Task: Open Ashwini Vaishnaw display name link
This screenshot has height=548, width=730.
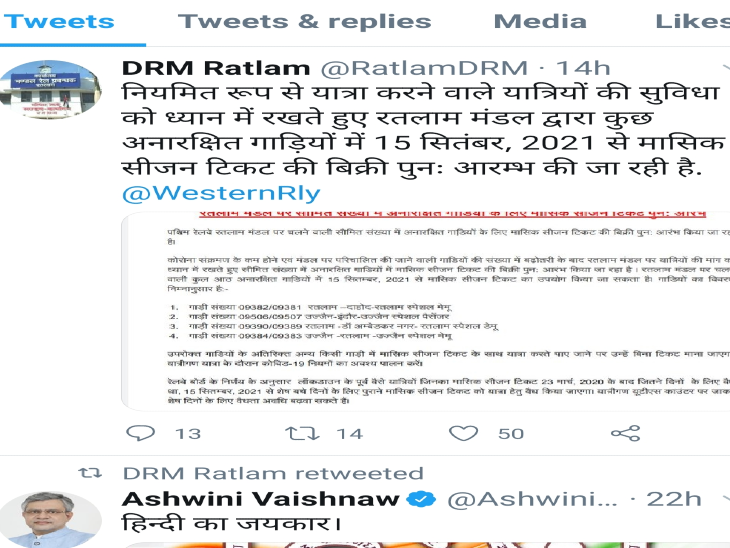Action: pyautogui.click(x=261, y=499)
